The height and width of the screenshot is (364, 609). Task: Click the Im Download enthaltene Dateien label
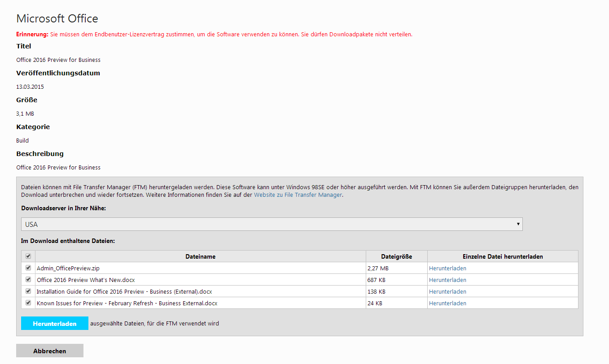click(68, 241)
